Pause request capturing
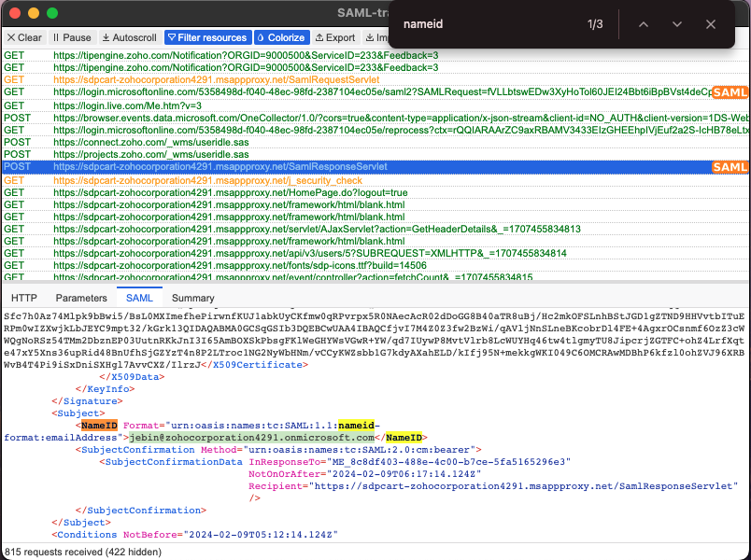 tap(72, 37)
